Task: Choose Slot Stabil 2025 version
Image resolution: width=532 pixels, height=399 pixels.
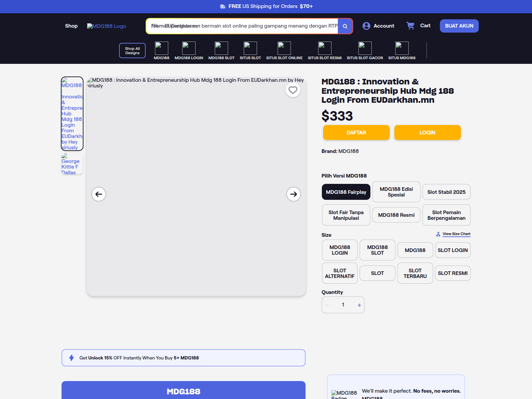Action: 447,192
